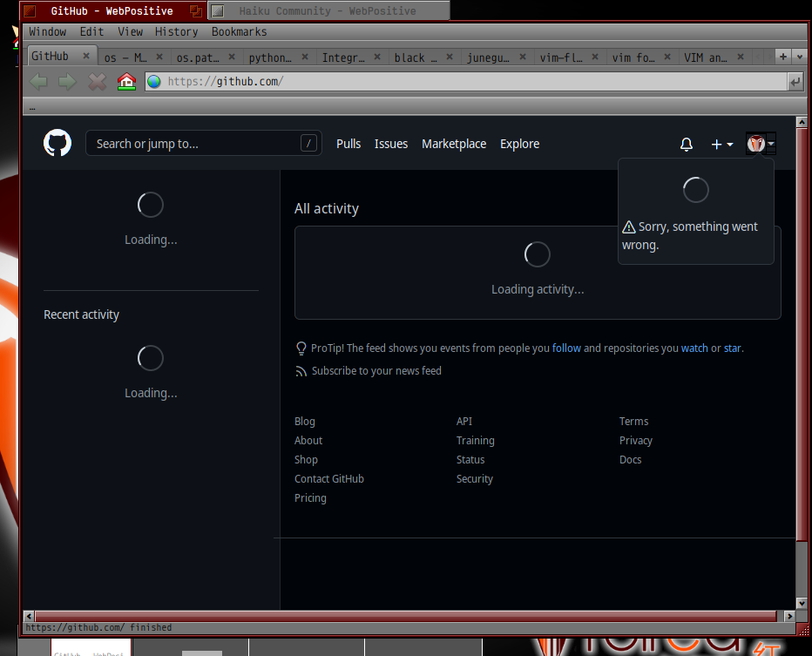This screenshot has width=812, height=656.
Task: Open the Privacy footer link
Action: point(636,441)
